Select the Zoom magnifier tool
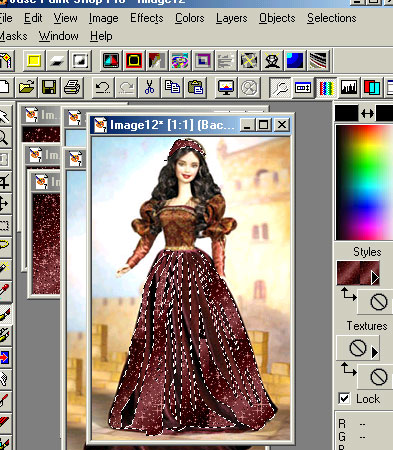This screenshot has height=450, width=393. click(5, 137)
